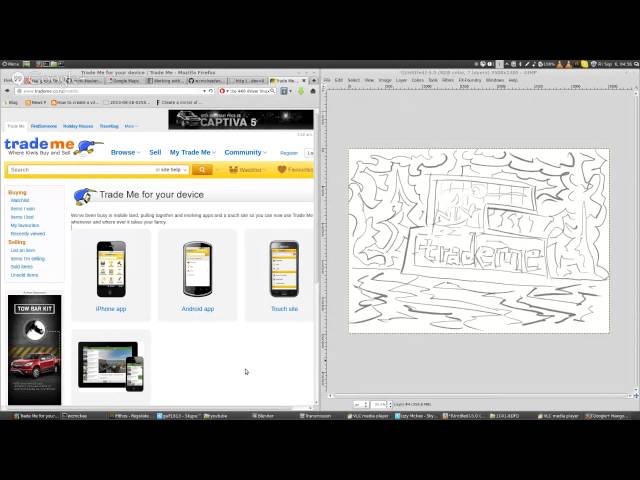Click the Firefox back arrow button
Screen dimensions: 640x480
click(9, 91)
